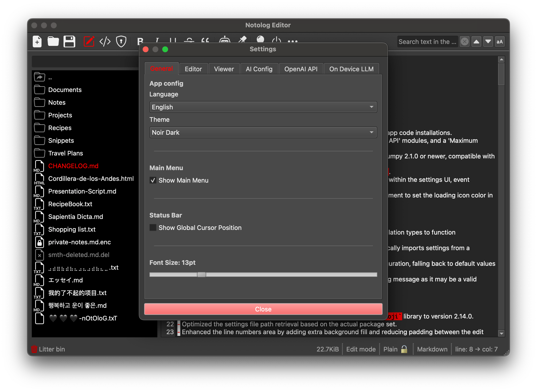
Task: Switch to the Viewer settings tab
Action: (x=224, y=69)
